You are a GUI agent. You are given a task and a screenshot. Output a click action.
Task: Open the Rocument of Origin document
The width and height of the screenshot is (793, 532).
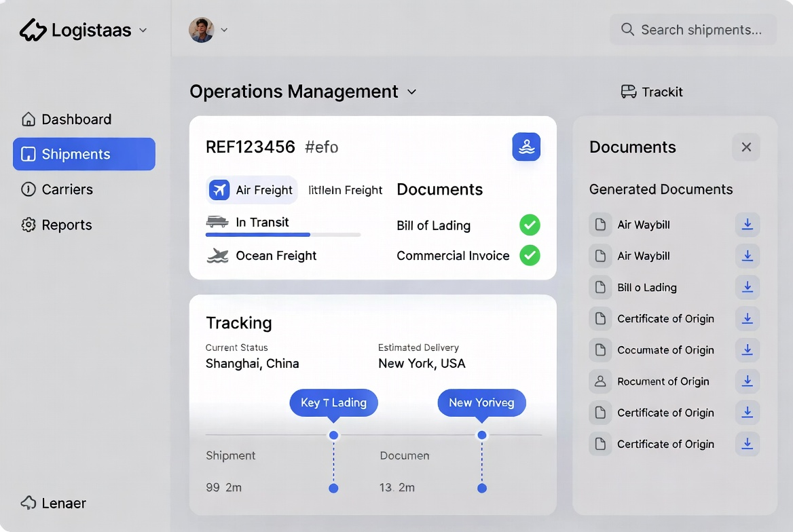pos(674,381)
